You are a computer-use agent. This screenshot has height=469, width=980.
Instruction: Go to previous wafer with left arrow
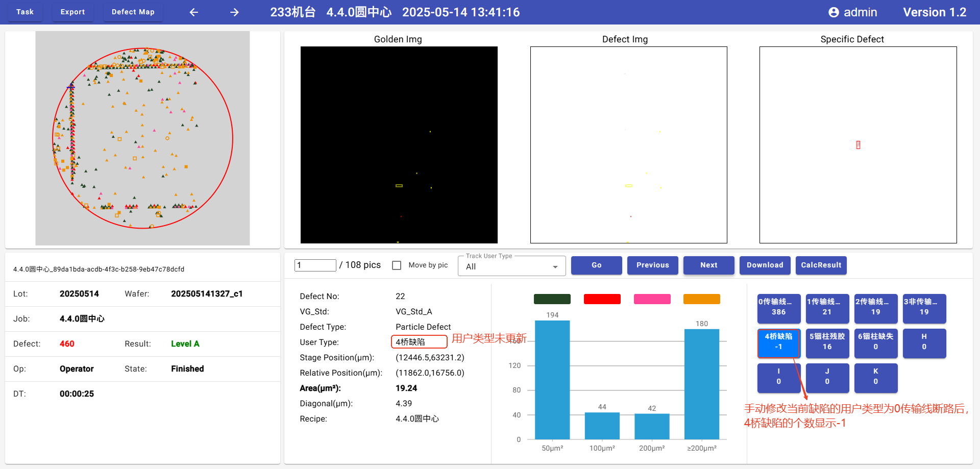coord(194,12)
